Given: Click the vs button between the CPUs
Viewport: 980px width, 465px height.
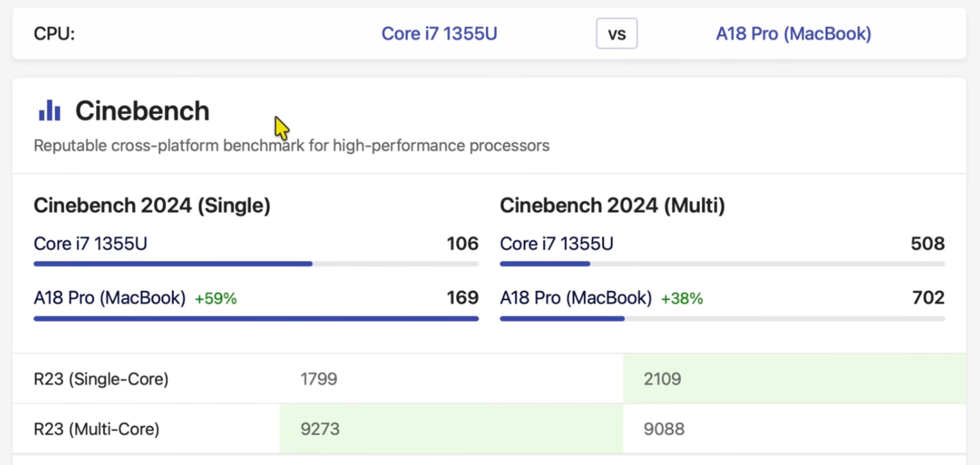Looking at the screenshot, I should [x=617, y=33].
